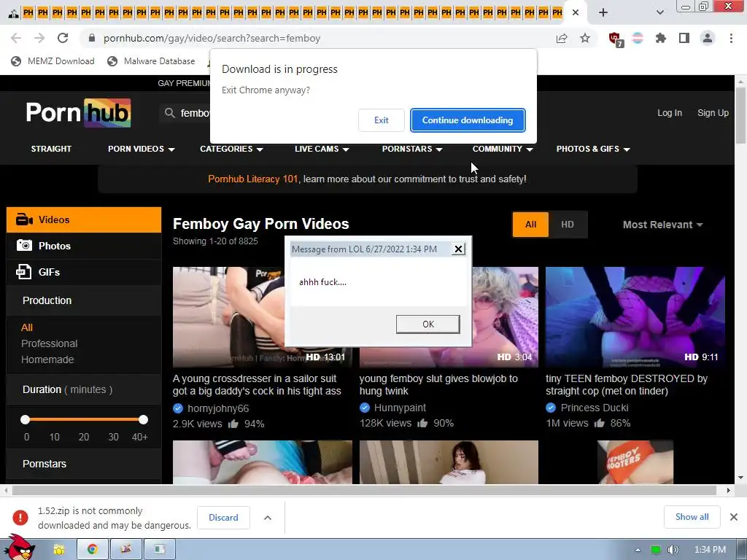Screen dimensions: 747x560
Task: Open the MEMZ Download bookmark
Action: (x=53, y=61)
